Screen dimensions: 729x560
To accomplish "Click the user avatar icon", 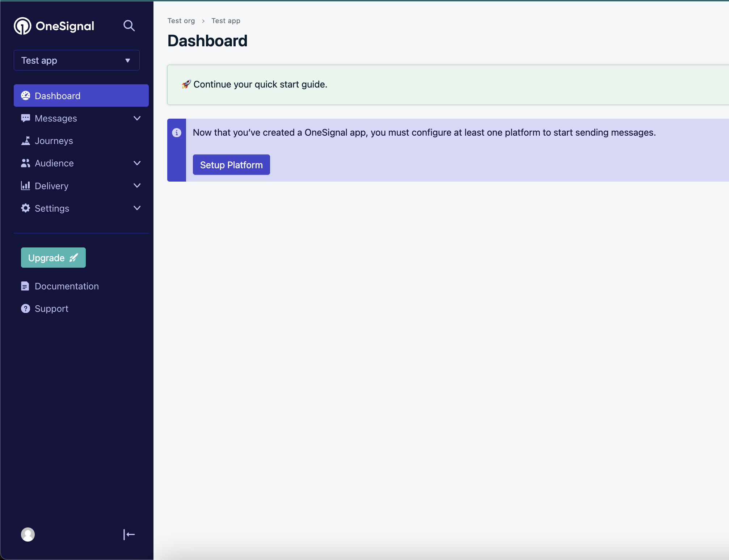I will point(28,534).
